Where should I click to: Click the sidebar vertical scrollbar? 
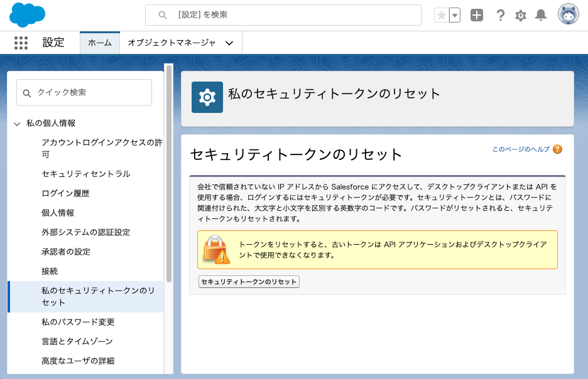click(x=168, y=176)
